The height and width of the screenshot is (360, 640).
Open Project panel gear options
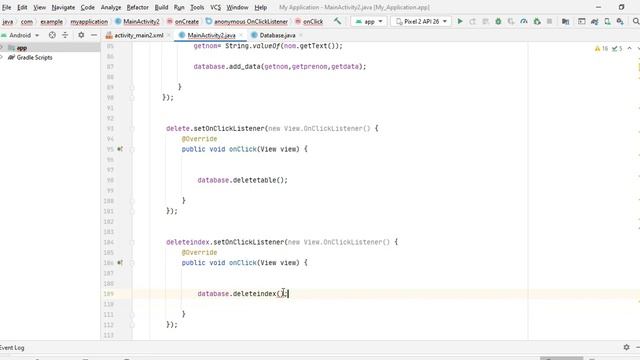tap(81, 35)
